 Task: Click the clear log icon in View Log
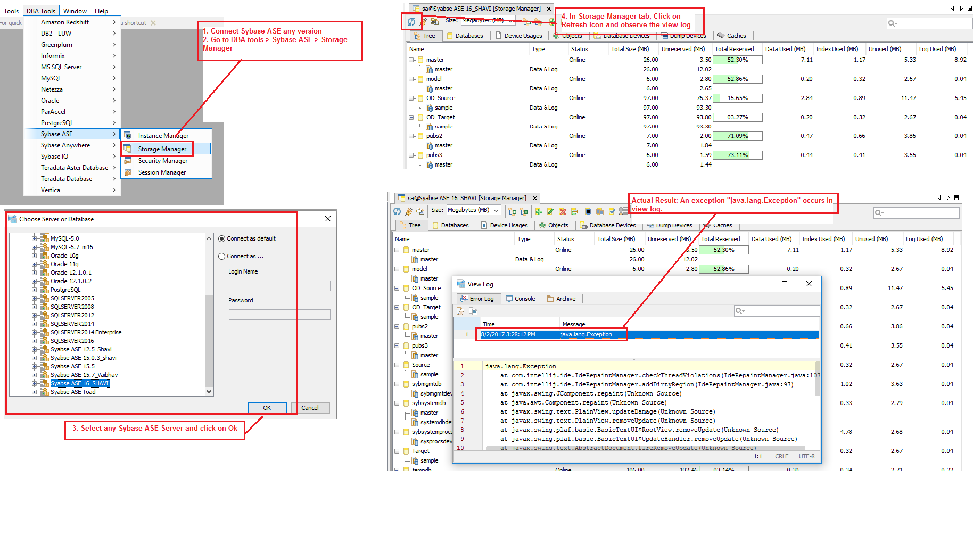click(x=460, y=311)
